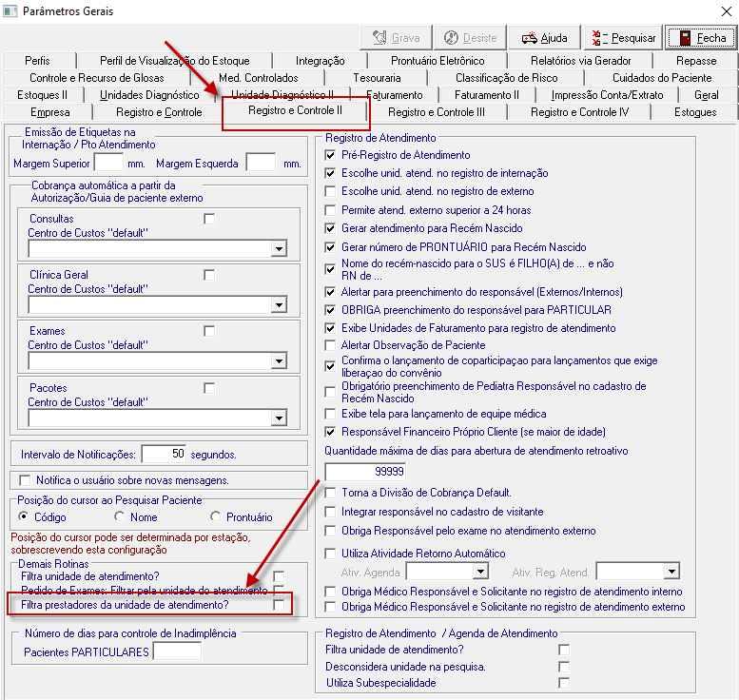Switch to Registro e Controle III tab
739x700 pixels.
click(x=436, y=112)
